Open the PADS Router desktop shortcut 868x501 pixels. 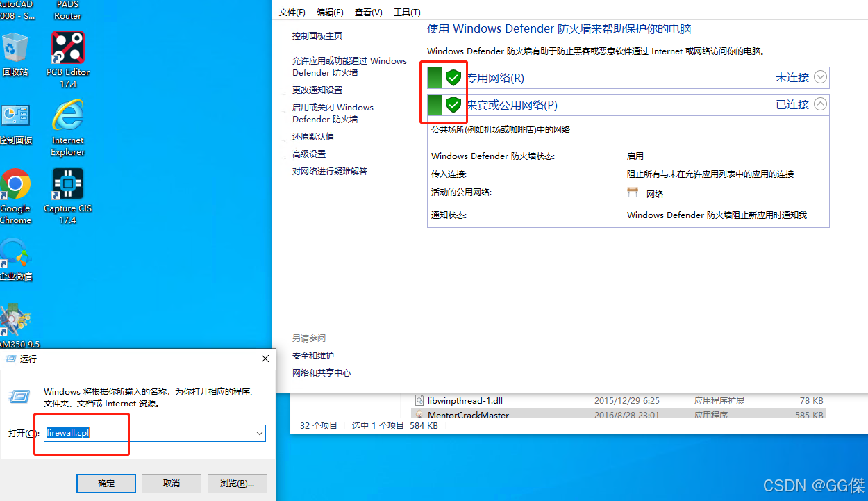68,10
